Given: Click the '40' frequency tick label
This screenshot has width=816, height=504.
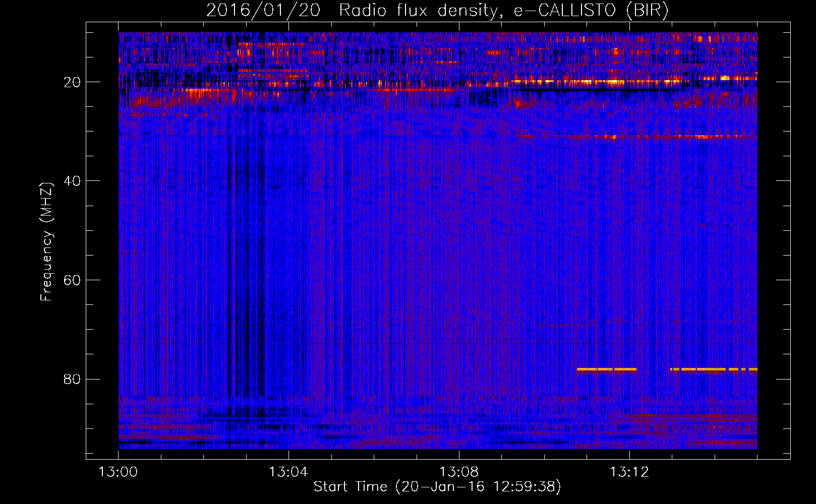Looking at the screenshot, I should point(72,181).
